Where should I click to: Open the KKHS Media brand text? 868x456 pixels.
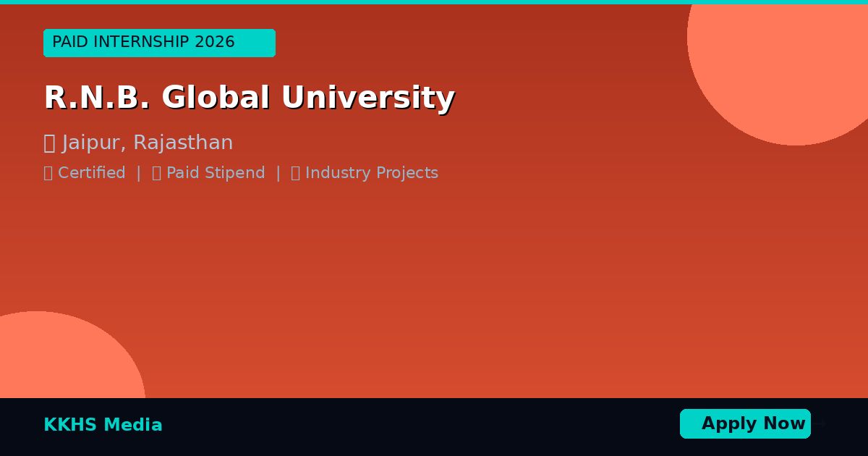tap(103, 425)
